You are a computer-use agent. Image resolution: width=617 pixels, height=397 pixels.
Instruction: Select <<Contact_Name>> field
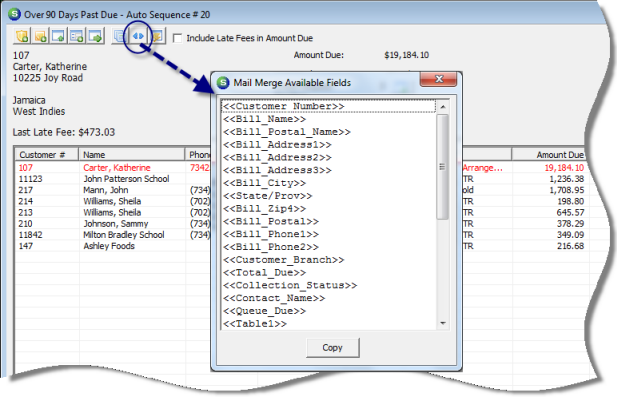329,298
